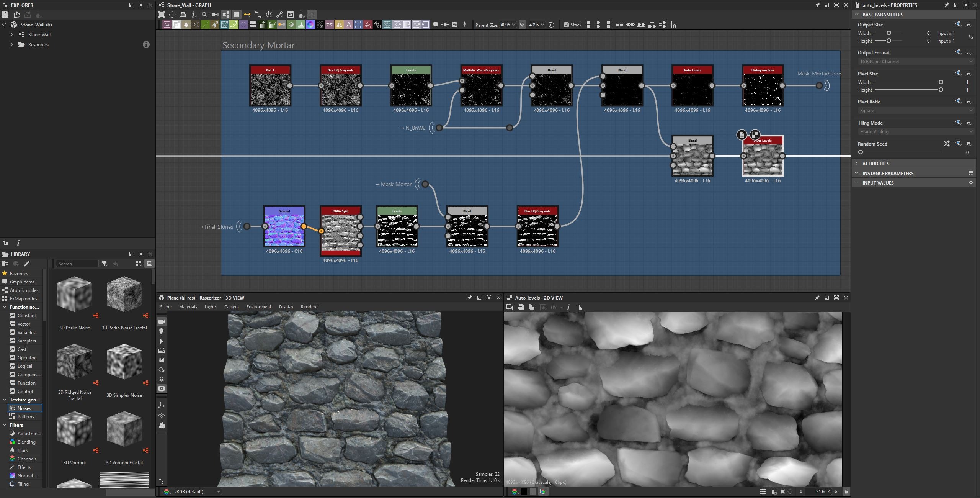Toggle link creation mode in graph toolbar
980x498 pixels.
[247, 15]
